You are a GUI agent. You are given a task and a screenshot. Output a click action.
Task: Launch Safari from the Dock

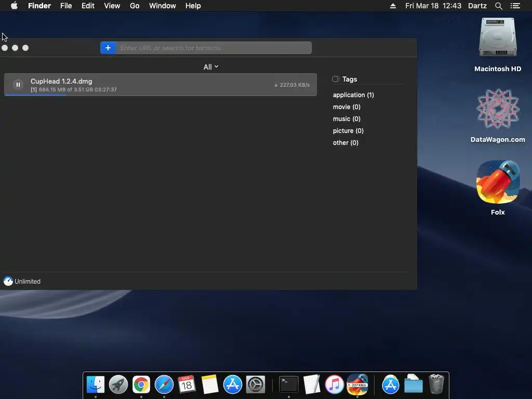164,384
